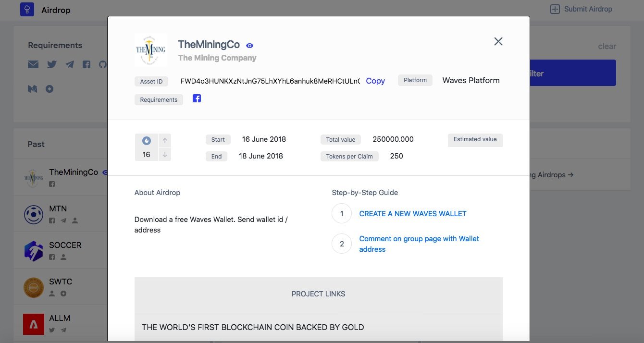Image resolution: width=644 pixels, height=343 pixels.
Task: Downvote the airdrop with the down arrow
Action: 165,155
